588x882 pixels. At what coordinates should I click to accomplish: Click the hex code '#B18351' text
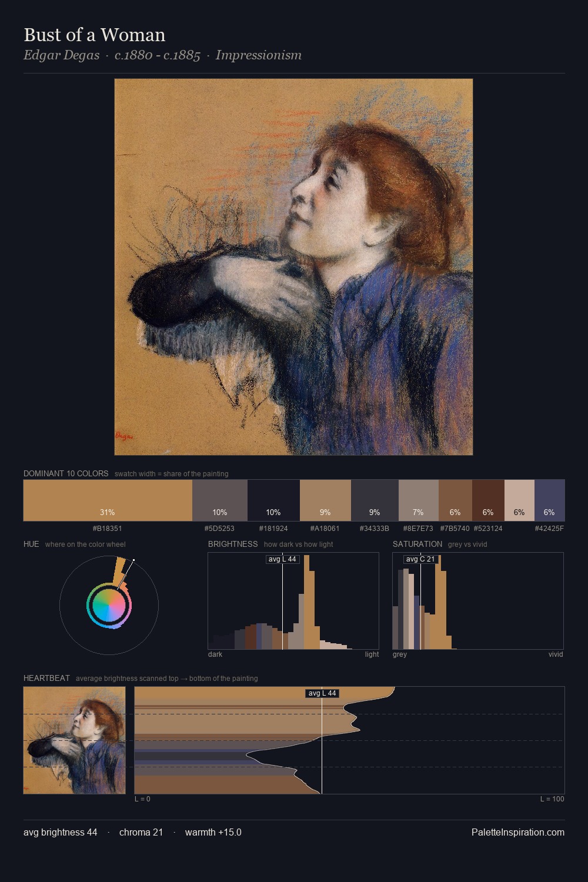click(x=107, y=529)
